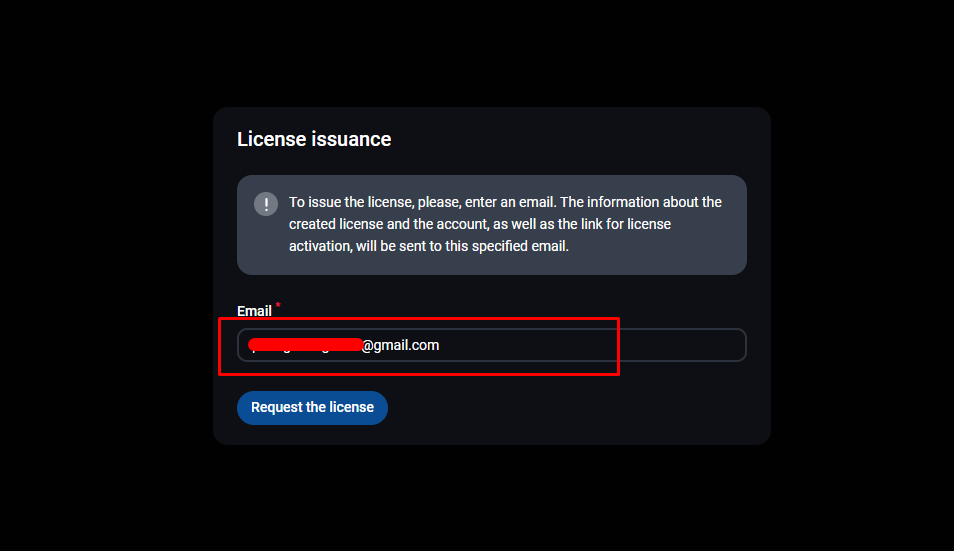Viewport: 954px width, 551px height.
Task: Click the 'email' word in the info message
Action: point(536,202)
